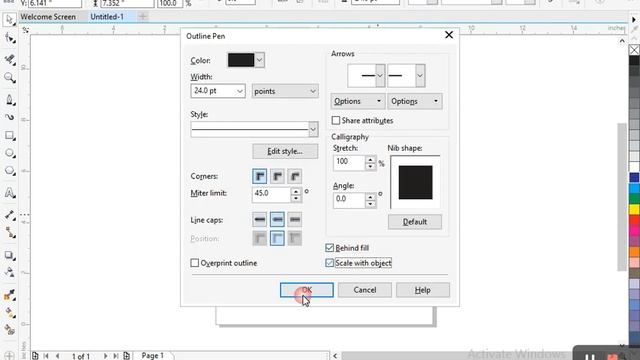Select the Interactive Fill tool
Screen dimensions: 640x360
(x=9, y=313)
